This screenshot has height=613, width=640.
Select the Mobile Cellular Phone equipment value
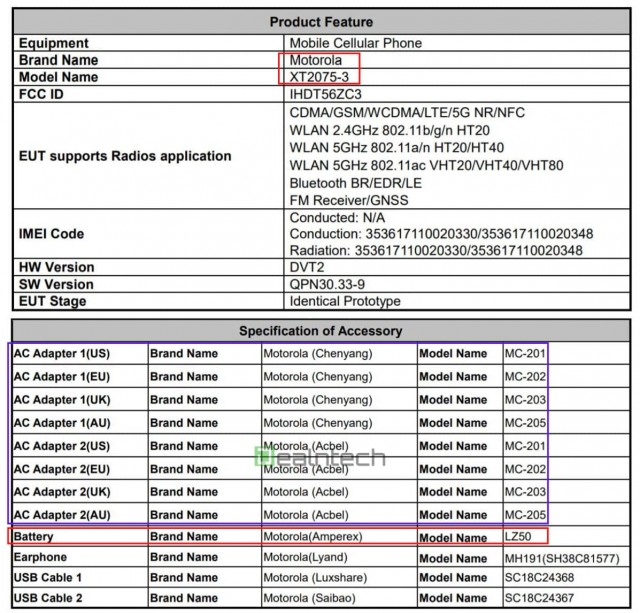(355, 43)
